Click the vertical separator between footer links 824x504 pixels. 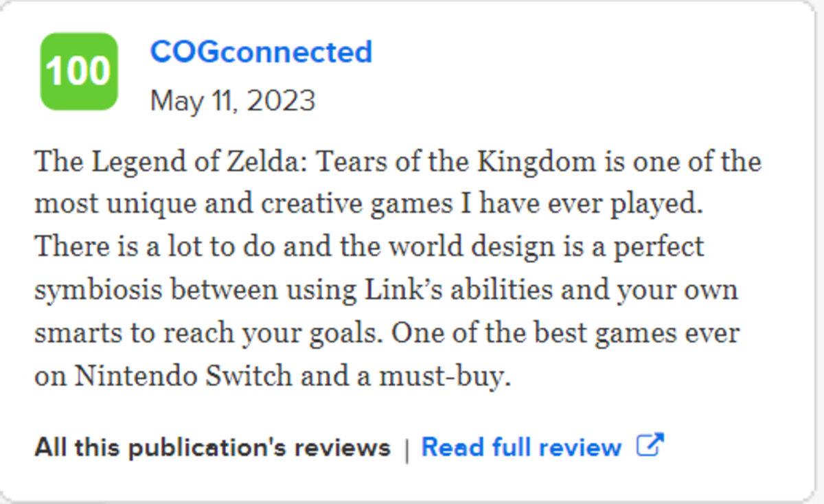407,450
